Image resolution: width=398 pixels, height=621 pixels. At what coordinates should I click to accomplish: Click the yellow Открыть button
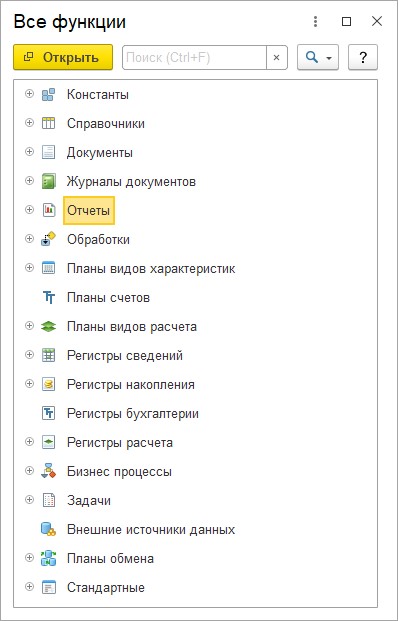point(63,57)
